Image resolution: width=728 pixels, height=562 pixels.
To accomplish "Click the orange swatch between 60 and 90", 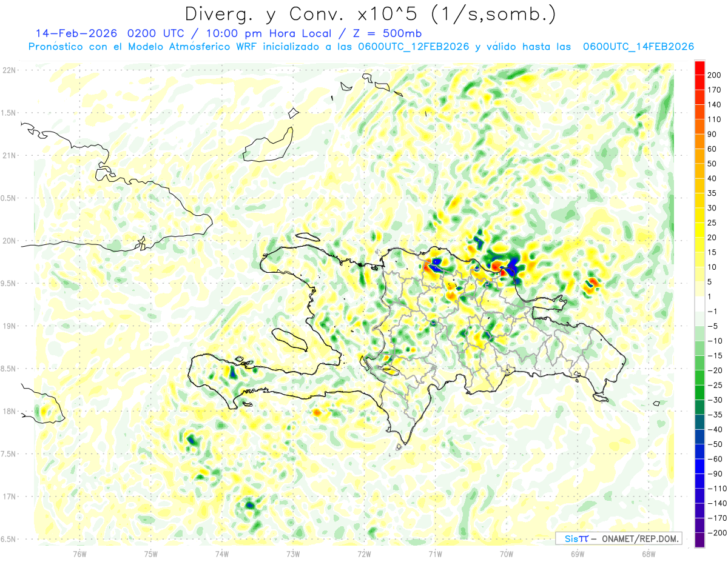I will coord(699,141).
